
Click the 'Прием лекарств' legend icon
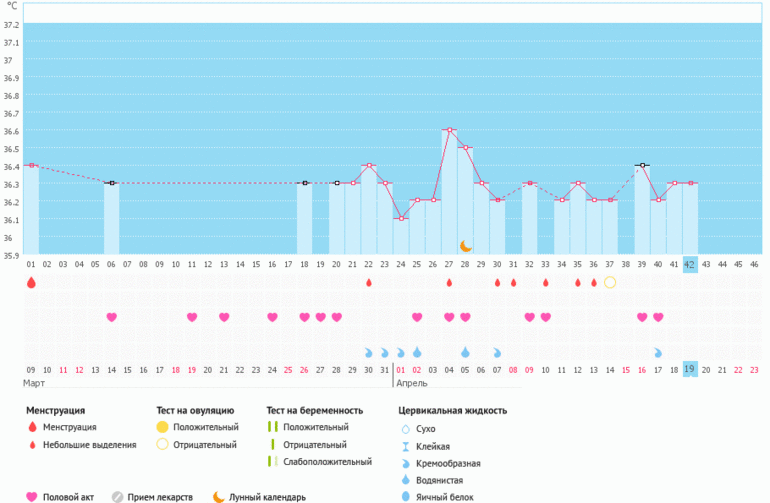(118, 497)
